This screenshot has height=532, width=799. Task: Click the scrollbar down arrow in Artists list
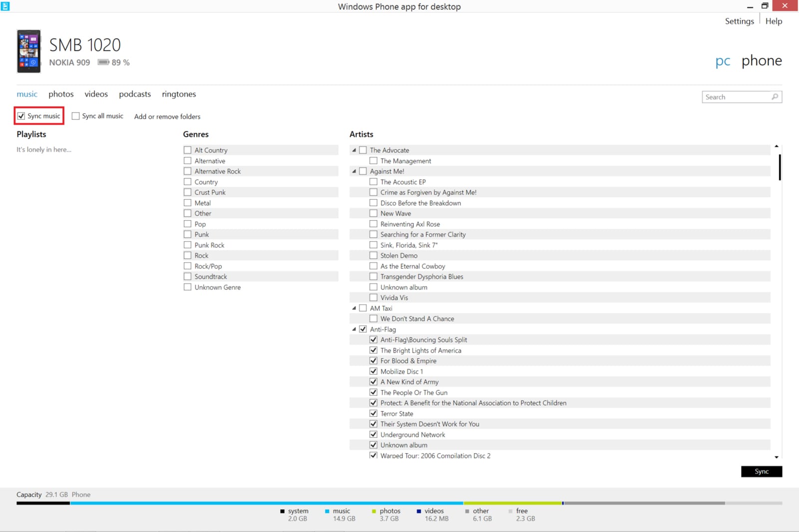[777, 457]
